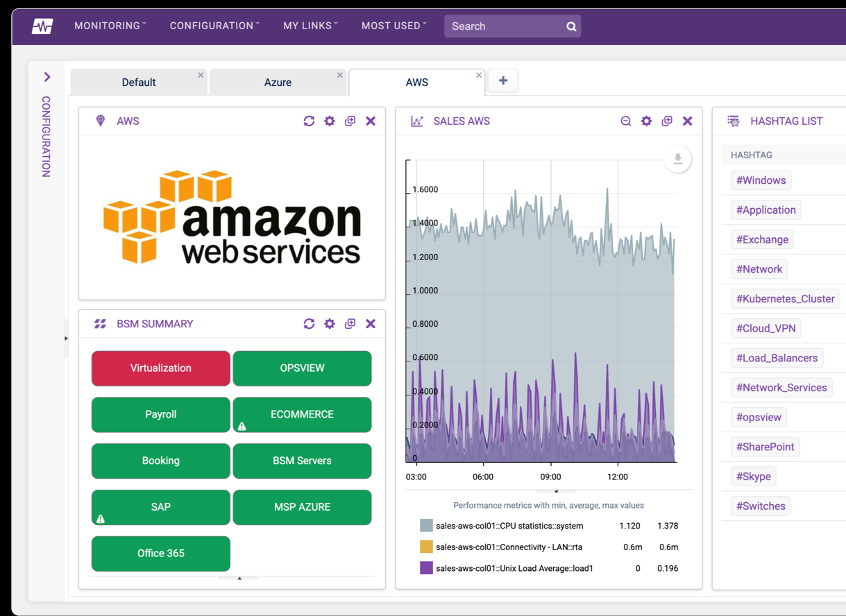Switch to the Azure tab

[277, 82]
